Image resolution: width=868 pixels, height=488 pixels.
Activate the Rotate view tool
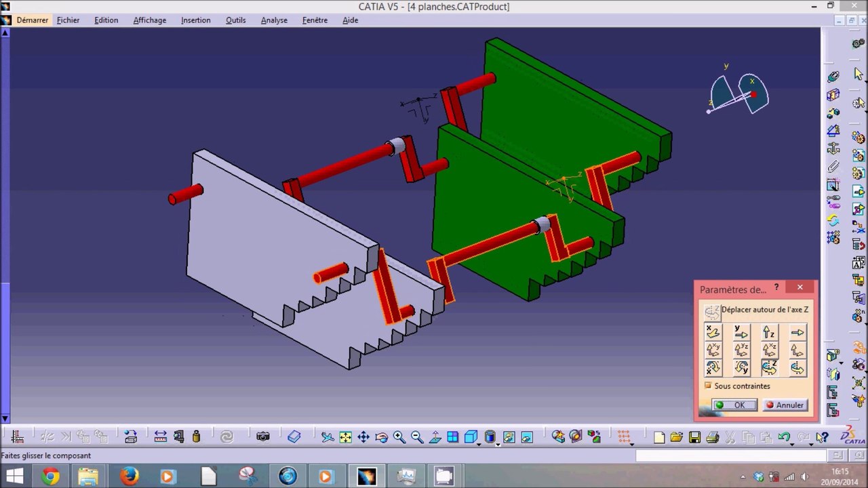pyautogui.click(x=381, y=437)
